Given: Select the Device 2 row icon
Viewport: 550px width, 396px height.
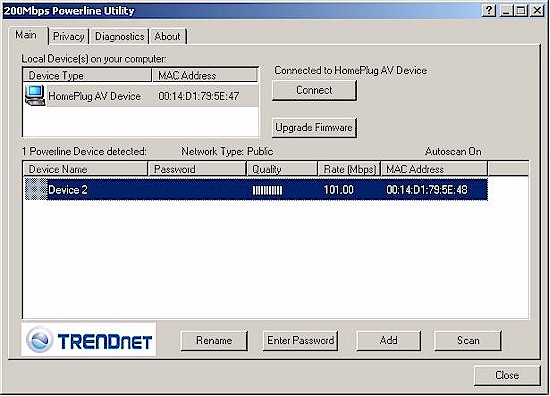Looking at the screenshot, I should 36,189.
